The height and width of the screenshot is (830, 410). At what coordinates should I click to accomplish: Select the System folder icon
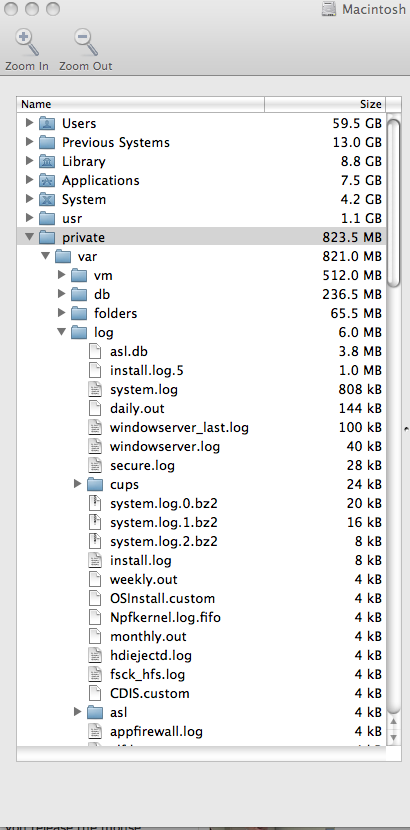47,200
